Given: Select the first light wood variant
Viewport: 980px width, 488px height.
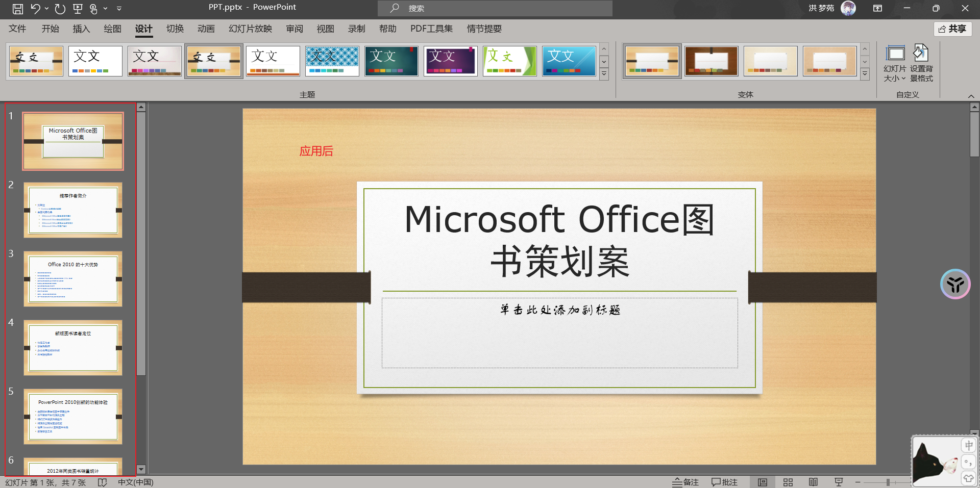Looking at the screenshot, I should pyautogui.click(x=652, y=61).
